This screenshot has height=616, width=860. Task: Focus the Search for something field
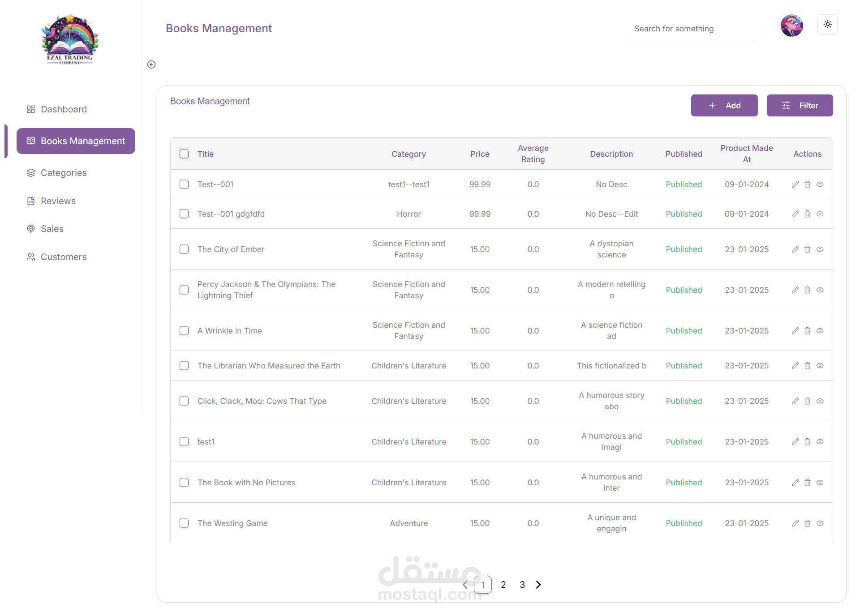(x=693, y=29)
